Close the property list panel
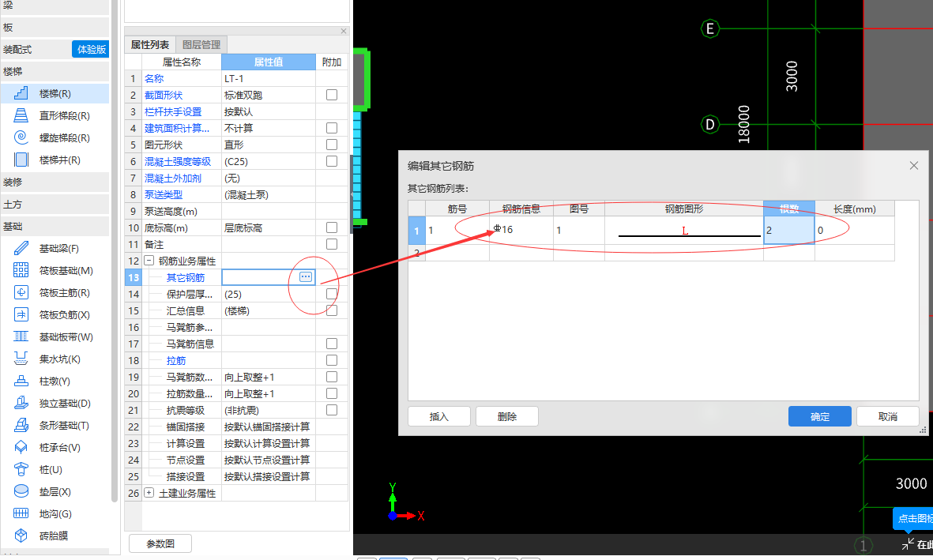Viewport: 933px width, 560px height. tap(344, 31)
